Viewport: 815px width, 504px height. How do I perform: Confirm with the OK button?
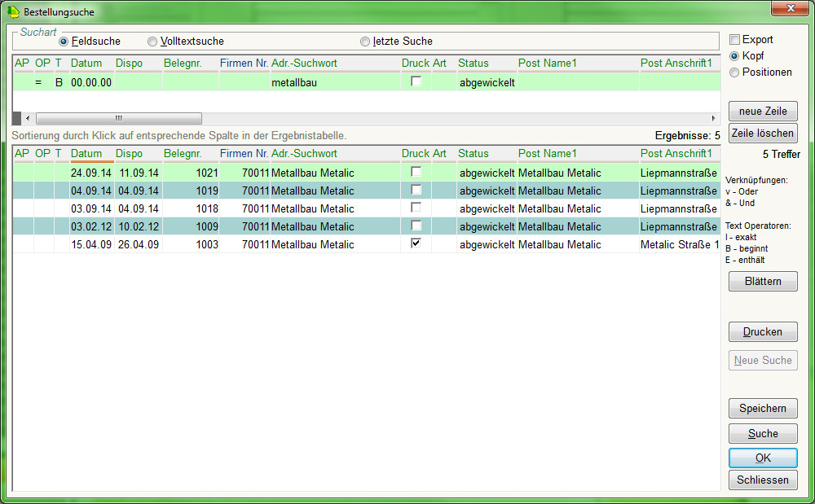click(763, 458)
